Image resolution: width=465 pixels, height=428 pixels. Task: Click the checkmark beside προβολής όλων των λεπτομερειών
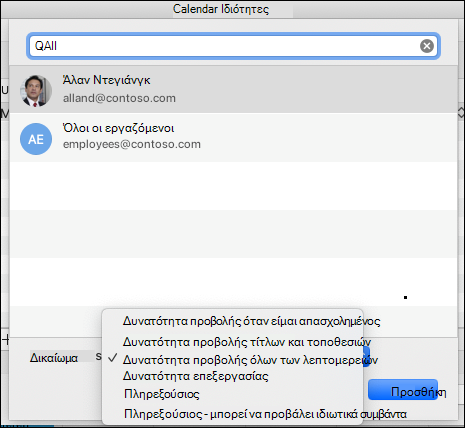click(x=113, y=359)
